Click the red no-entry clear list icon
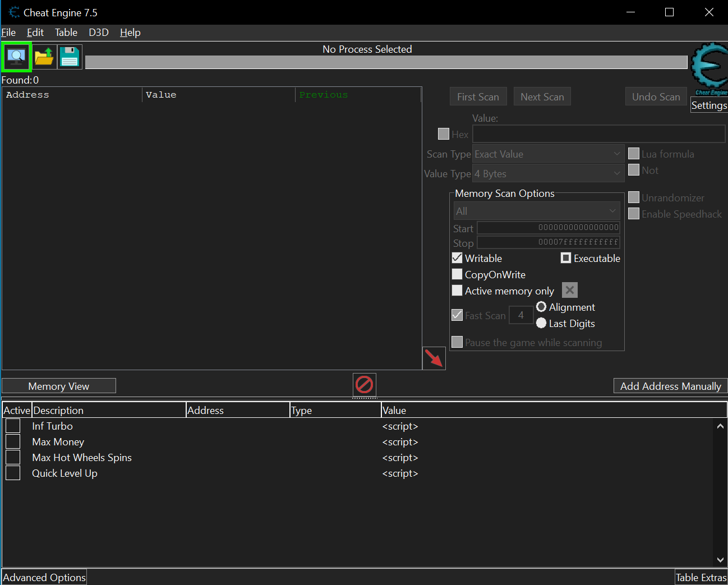This screenshot has width=728, height=585. 365,385
